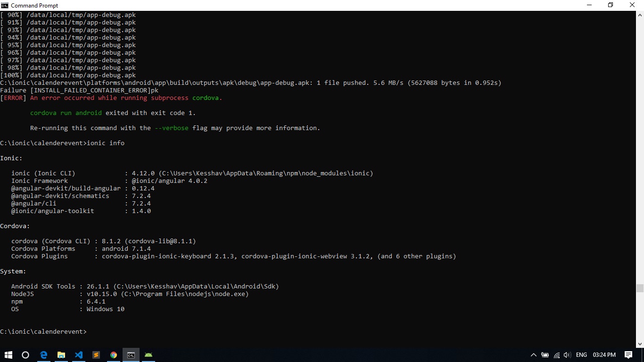Click the "exited with exit code 1." text
The image size is (644, 362).
click(151, 113)
